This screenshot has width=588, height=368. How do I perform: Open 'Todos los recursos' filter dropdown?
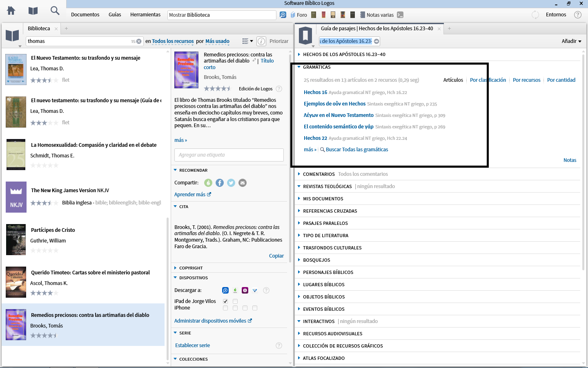(x=173, y=41)
